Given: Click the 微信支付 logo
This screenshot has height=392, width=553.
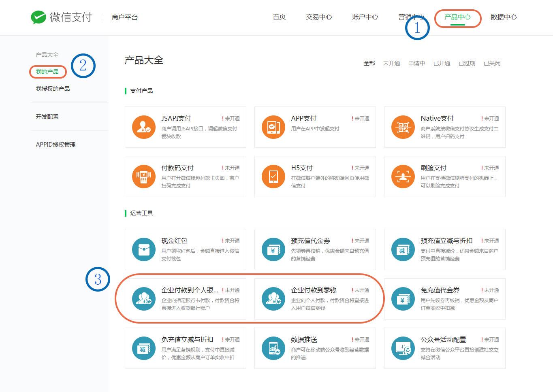Looking at the screenshot, I should (x=62, y=17).
